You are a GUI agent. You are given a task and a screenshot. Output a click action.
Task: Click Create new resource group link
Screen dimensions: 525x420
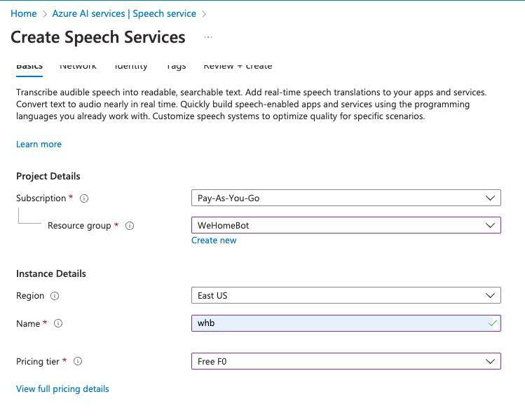click(214, 240)
